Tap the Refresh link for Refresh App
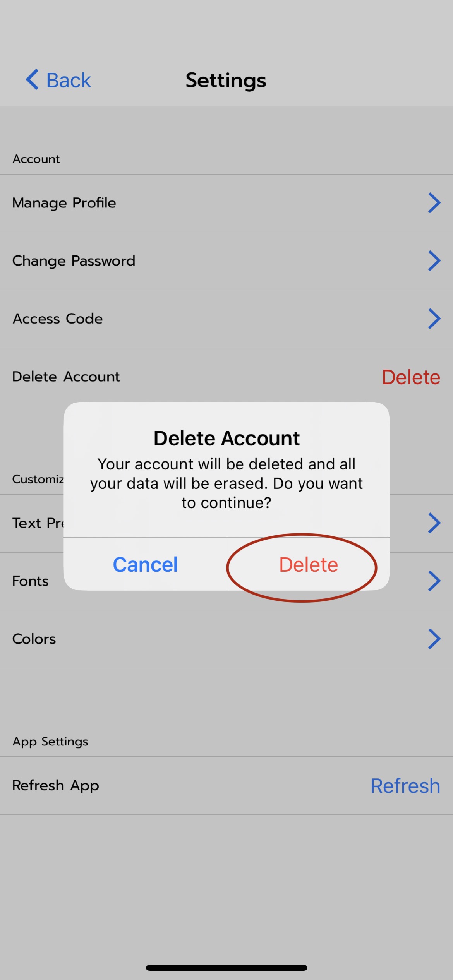The image size is (453, 980). [405, 786]
